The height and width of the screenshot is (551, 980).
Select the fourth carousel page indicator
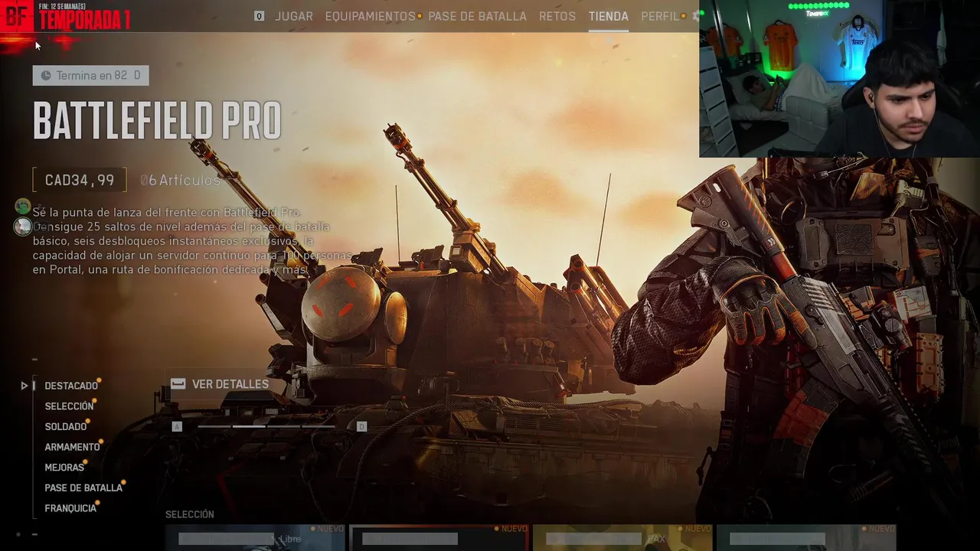(x=318, y=426)
